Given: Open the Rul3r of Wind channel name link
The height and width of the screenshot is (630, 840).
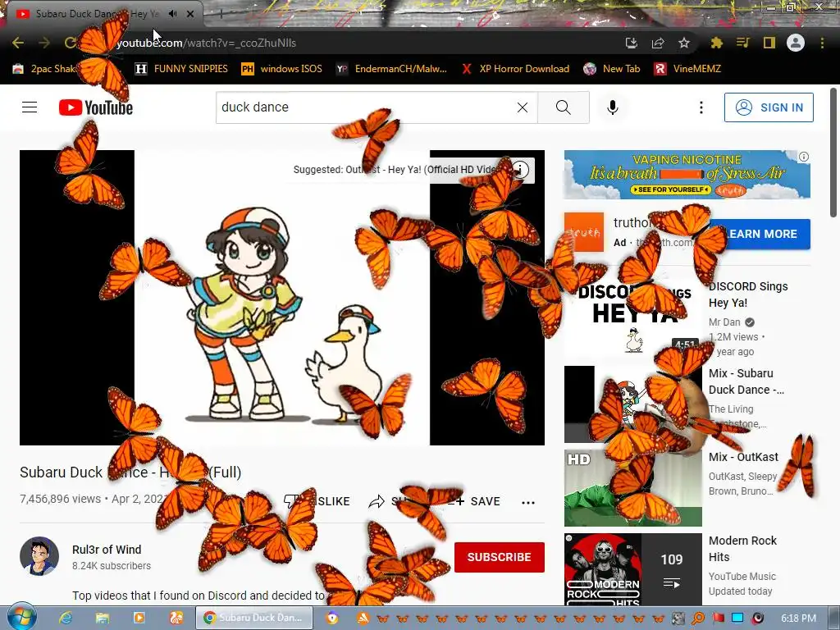Looking at the screenshot, I should (x=107, y=550).
